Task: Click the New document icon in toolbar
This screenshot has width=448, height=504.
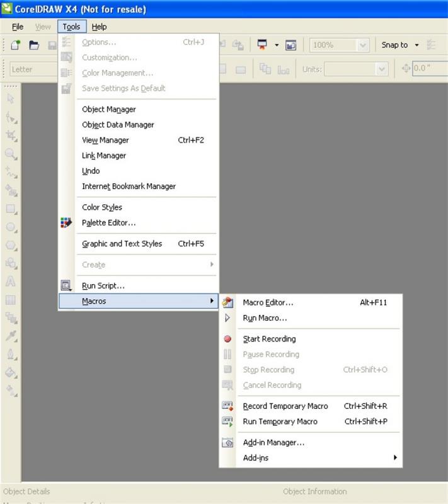Action: pyautogui.click(x=15, y=45)
